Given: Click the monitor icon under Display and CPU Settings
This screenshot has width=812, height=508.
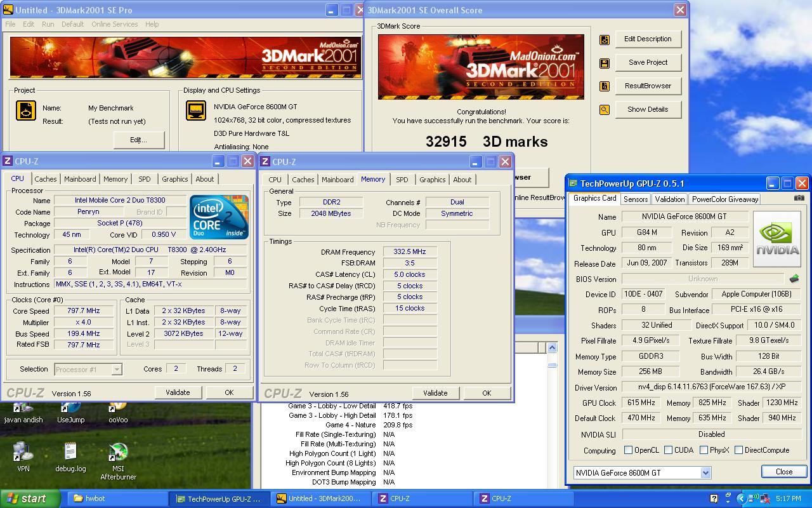Looking at the screenshot, I should point(196,110).
